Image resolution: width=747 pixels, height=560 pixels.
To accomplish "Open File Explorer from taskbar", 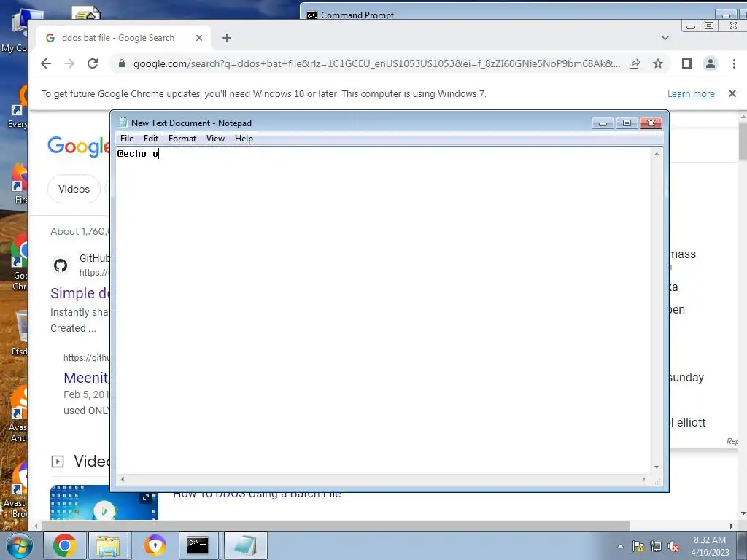I will pos(108,545).
